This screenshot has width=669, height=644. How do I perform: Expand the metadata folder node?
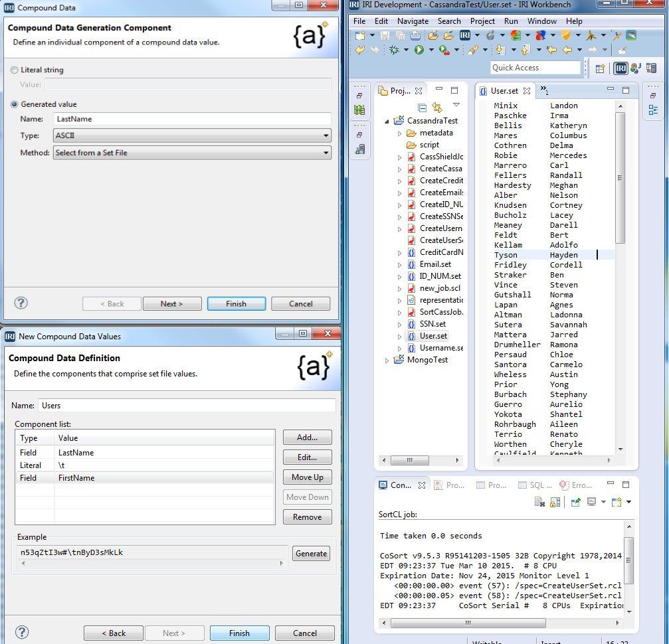click(399, 133)
